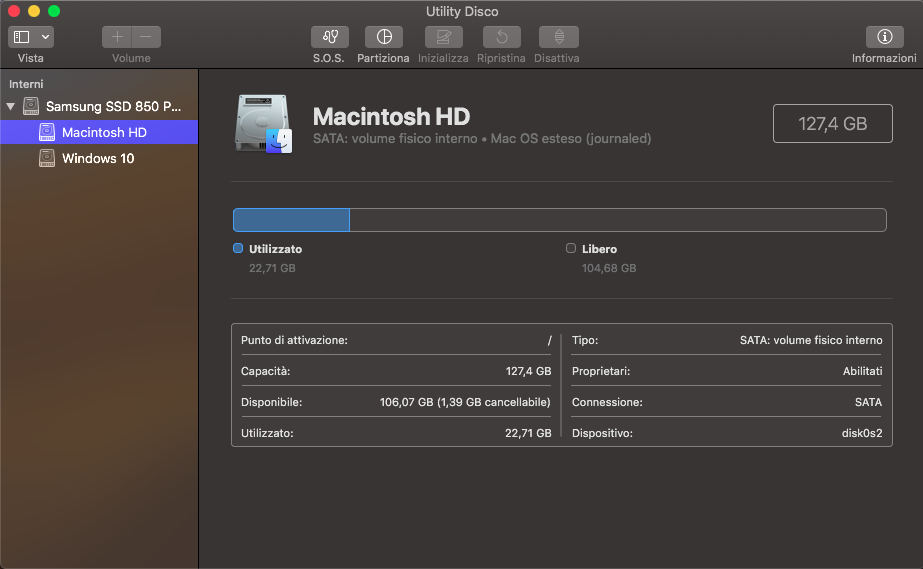
Task: Click the remove volume minus button
Action: (146, 37)
